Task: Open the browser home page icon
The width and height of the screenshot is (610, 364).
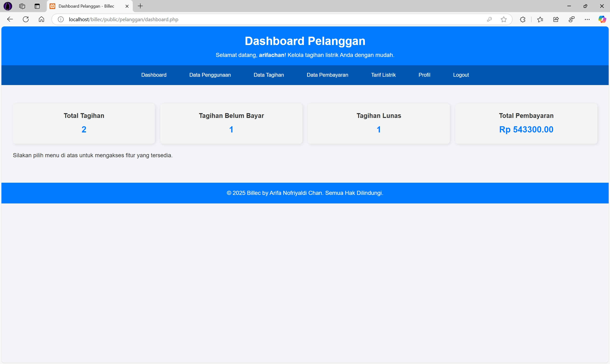Action: (41, 19)
